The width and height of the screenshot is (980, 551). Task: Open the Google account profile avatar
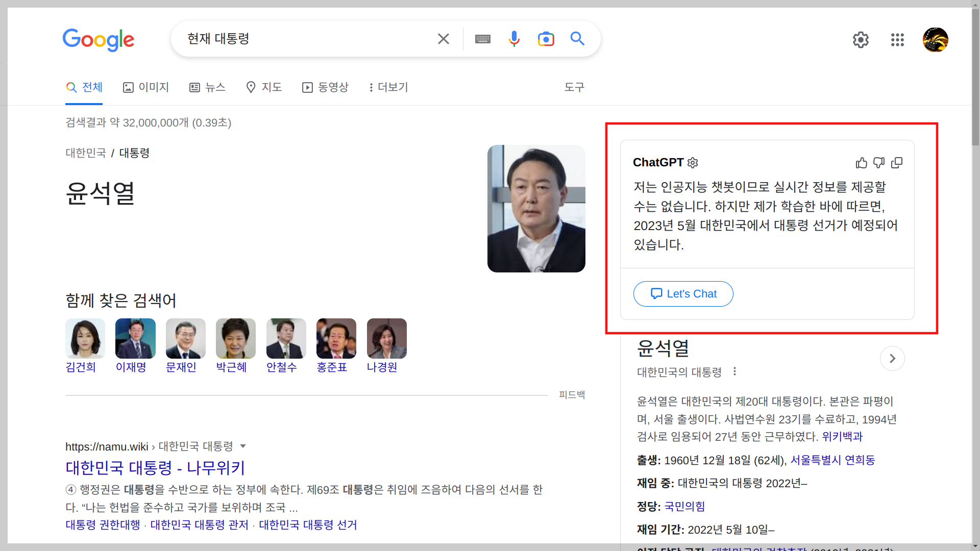(935, 40)
